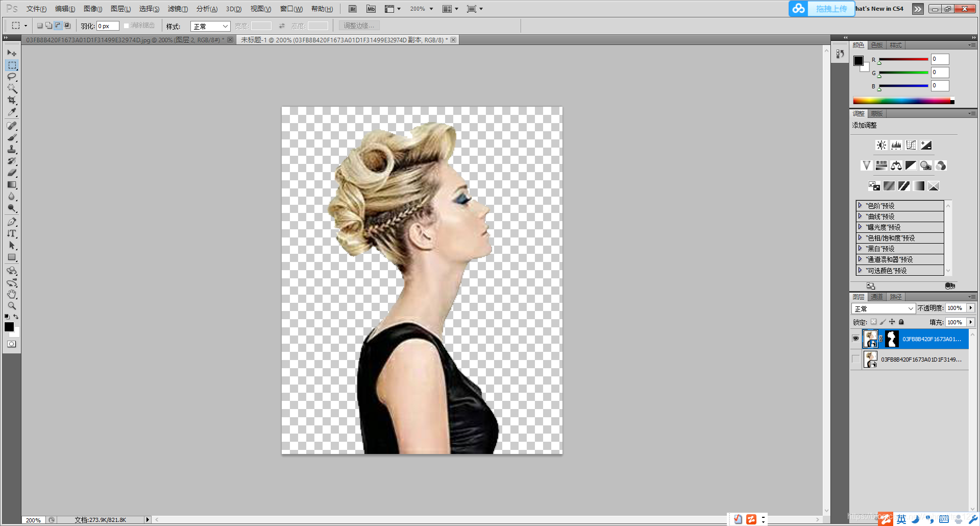Expand the "色阶"预设 list
Image resolution: width=980 pixels, height=526 pixels.
coord(860,205)
